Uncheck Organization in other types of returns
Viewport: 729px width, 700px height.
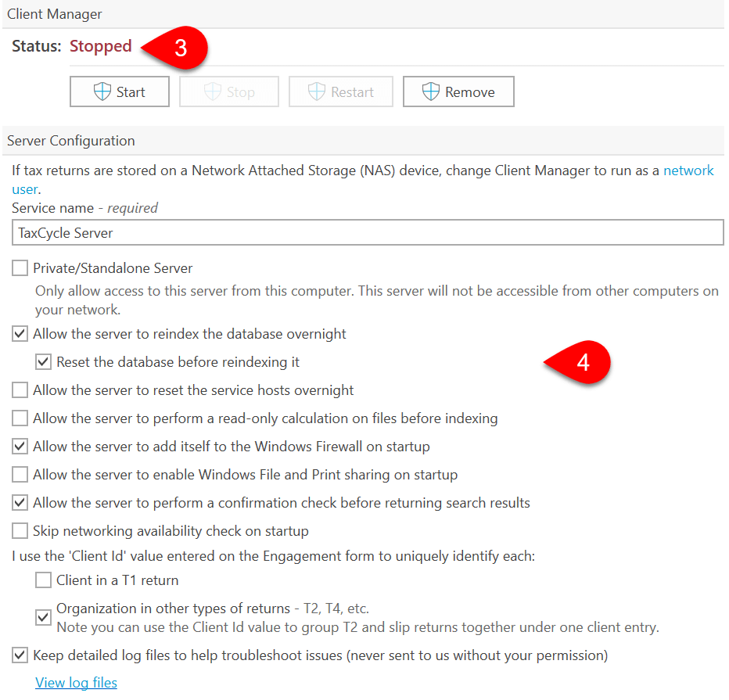pos(43,617)
